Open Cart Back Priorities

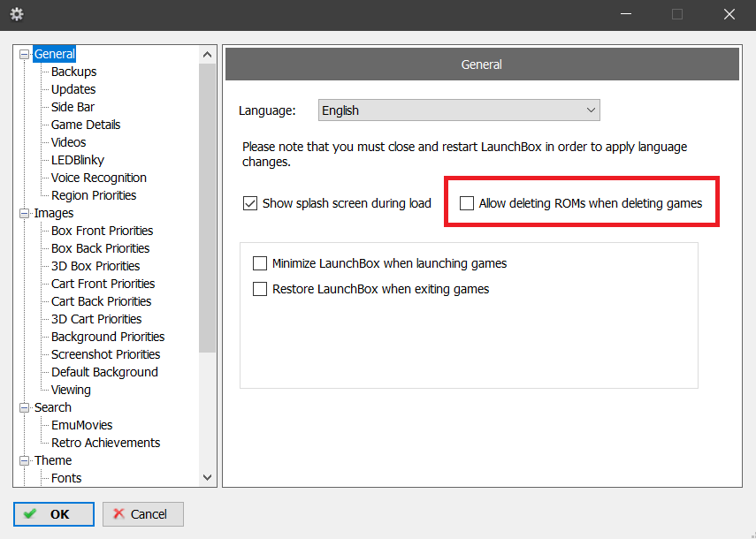(102, 301)
